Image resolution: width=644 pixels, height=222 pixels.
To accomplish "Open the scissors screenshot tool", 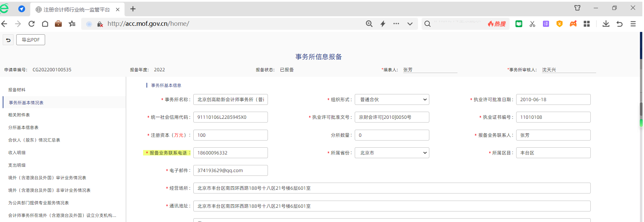I will (x=532, y=24).
